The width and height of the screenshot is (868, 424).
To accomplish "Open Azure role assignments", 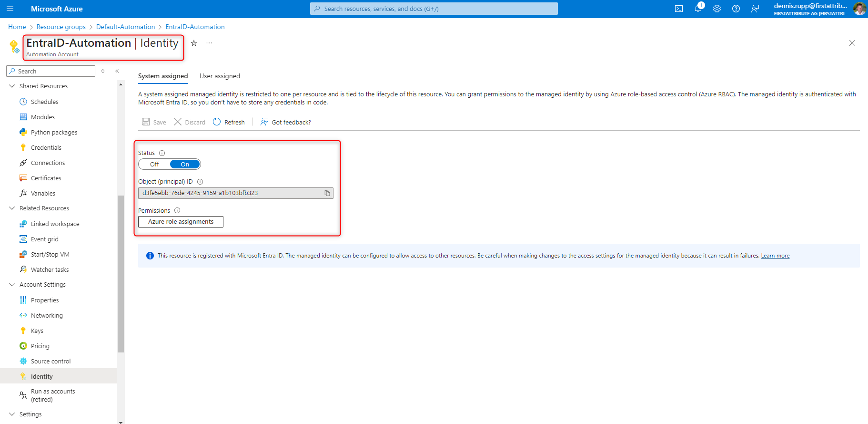I will click(181, 222).
